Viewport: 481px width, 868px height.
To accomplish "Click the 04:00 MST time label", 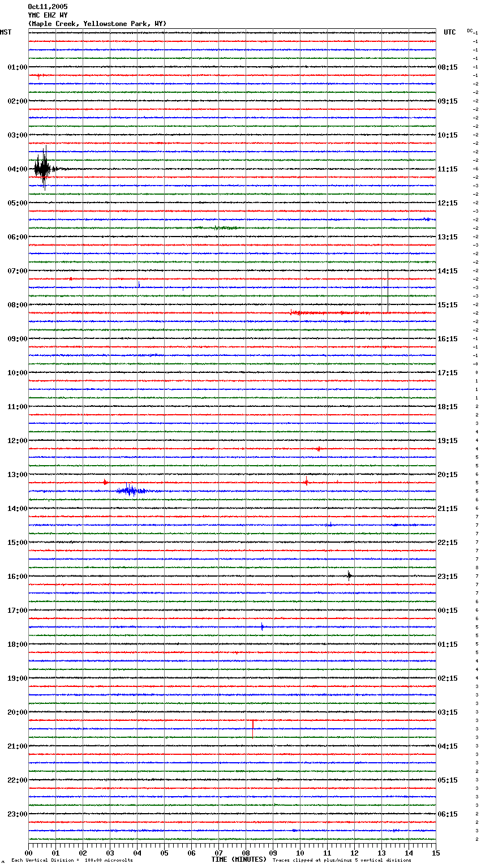I will tap(18, 169).
